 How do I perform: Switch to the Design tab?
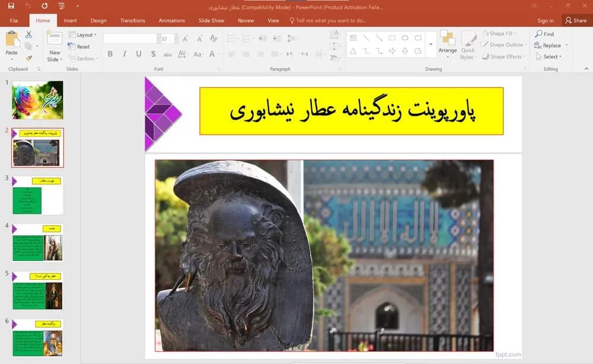pos(98,20)
